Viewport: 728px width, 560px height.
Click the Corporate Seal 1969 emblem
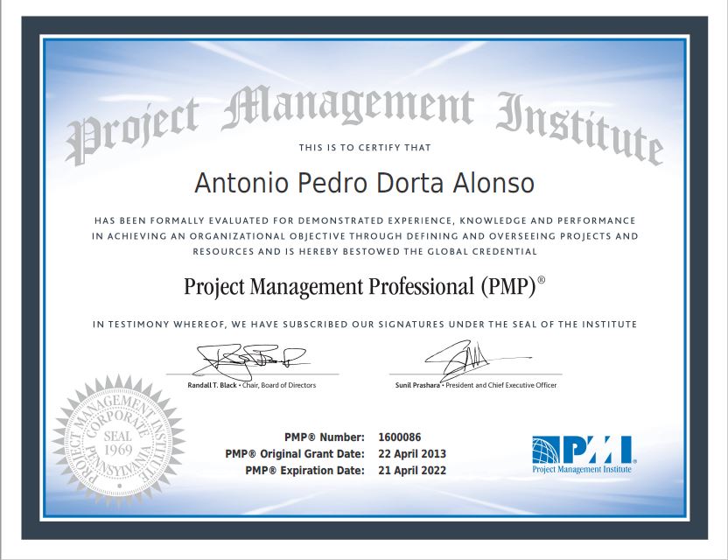click(119, 442)
